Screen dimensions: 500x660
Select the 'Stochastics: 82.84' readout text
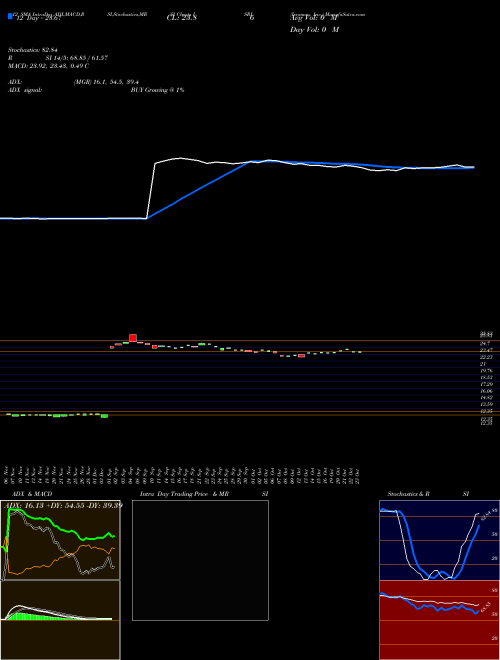[32, 50]
